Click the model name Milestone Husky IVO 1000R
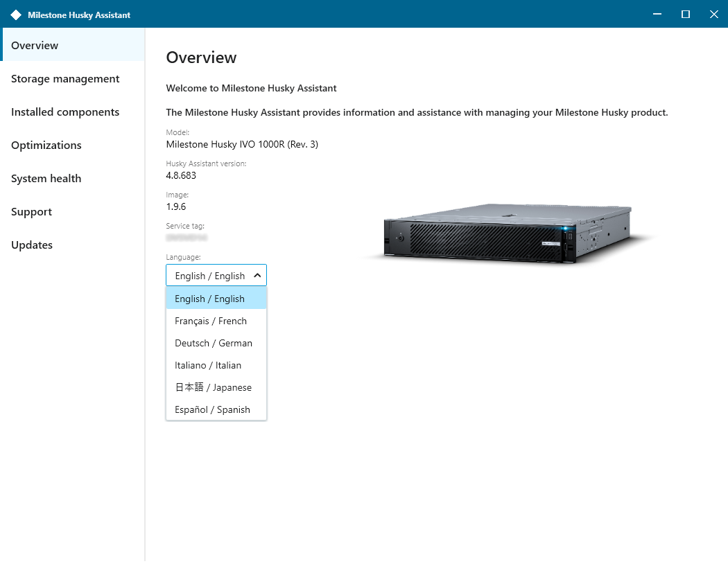This screenshot has width=728, height=575. 242,144
